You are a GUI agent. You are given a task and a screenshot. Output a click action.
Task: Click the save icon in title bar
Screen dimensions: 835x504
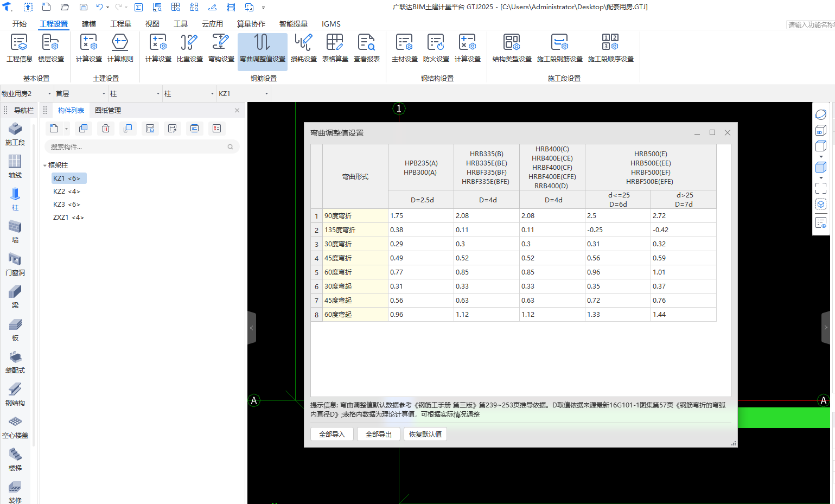tap(84, 7)
